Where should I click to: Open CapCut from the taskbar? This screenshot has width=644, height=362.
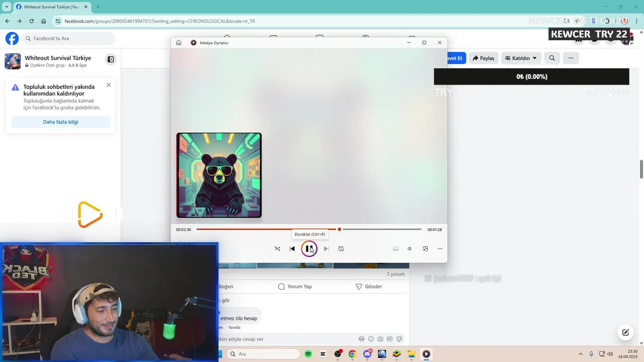(x=323, y=354)
